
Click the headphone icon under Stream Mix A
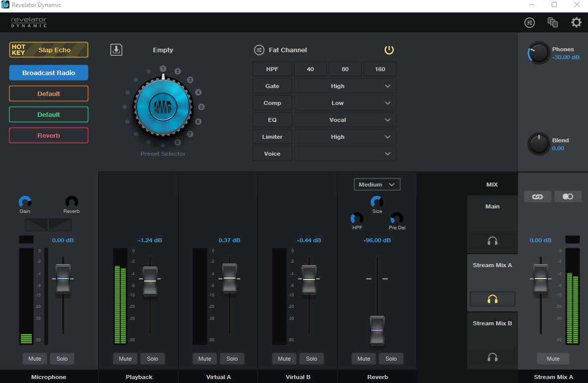(x=492, y=299)
